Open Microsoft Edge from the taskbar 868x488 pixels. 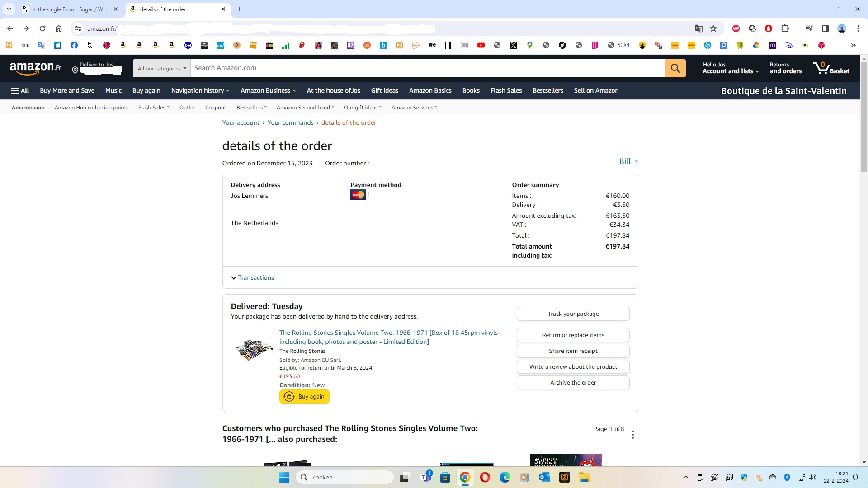click(505, 477)
